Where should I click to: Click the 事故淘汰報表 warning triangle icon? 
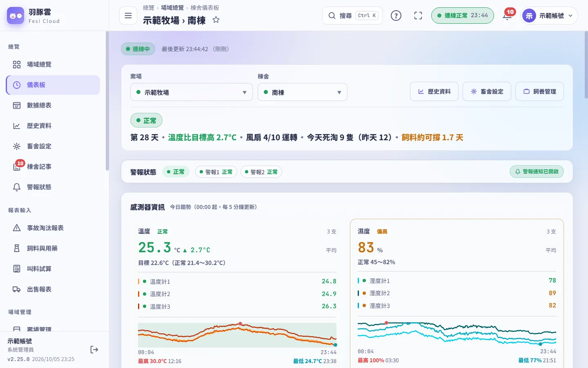tap(17, 228)
